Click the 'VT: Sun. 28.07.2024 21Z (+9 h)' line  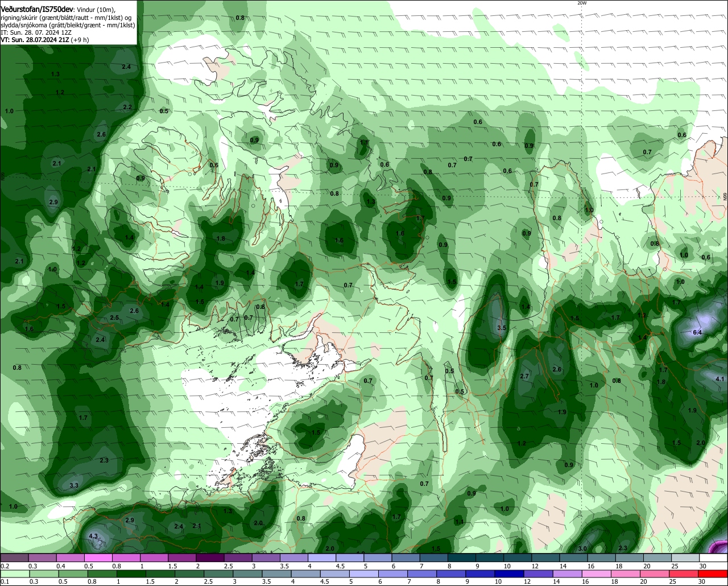click(44, 40)
